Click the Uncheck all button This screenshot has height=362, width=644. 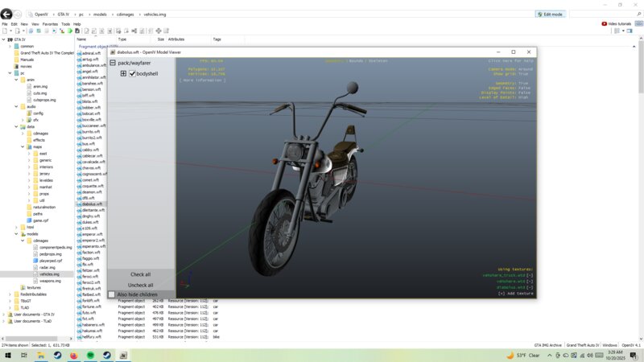tap(141, 285)
